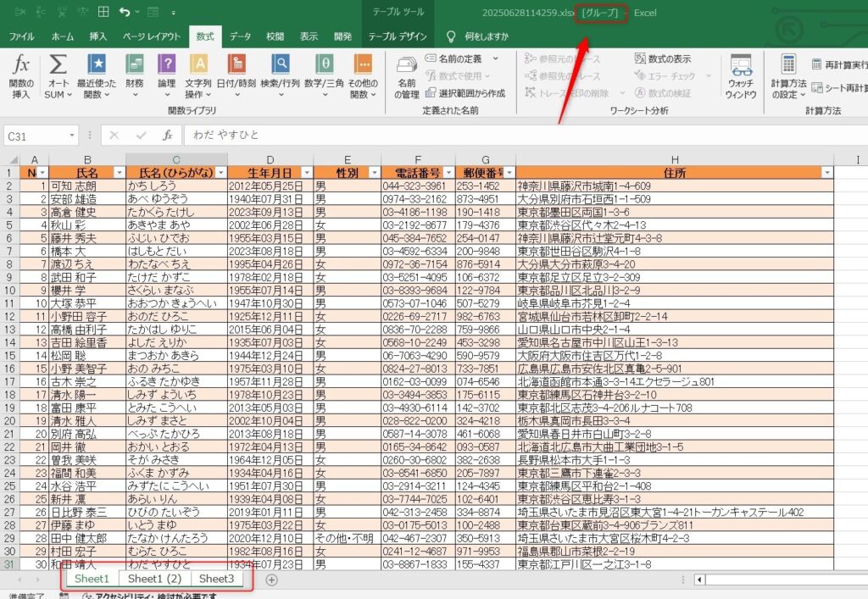Click the horizontal scrollbar left arrow
868x599 pixels.
tap(699, 580)
